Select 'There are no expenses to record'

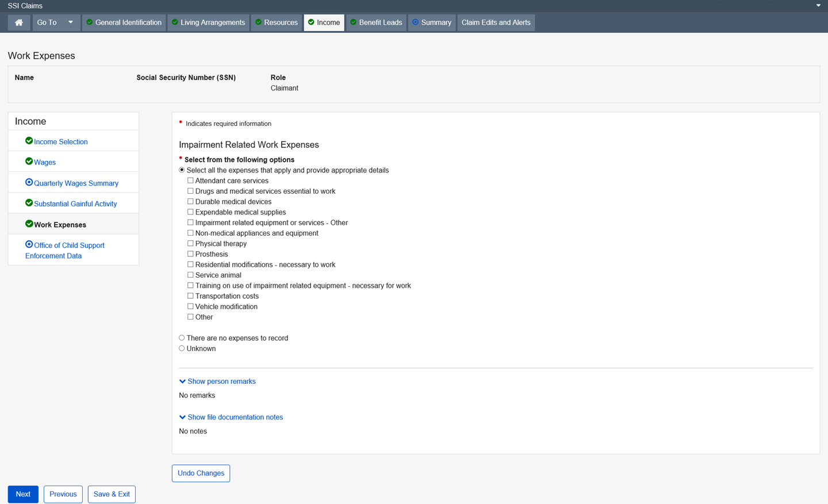click(182, 338)
